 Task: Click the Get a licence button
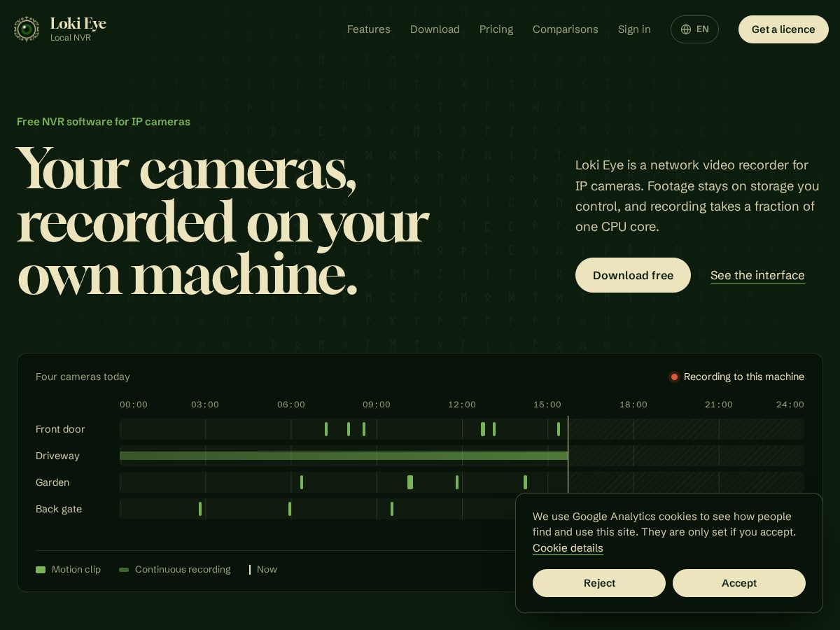(x=783, y=29)
